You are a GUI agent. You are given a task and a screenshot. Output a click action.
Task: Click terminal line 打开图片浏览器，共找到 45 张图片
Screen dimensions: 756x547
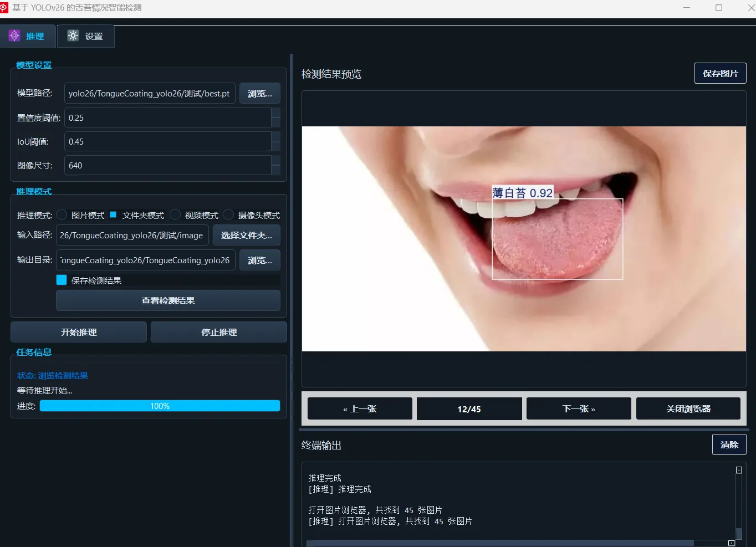(x=375, y=510)
